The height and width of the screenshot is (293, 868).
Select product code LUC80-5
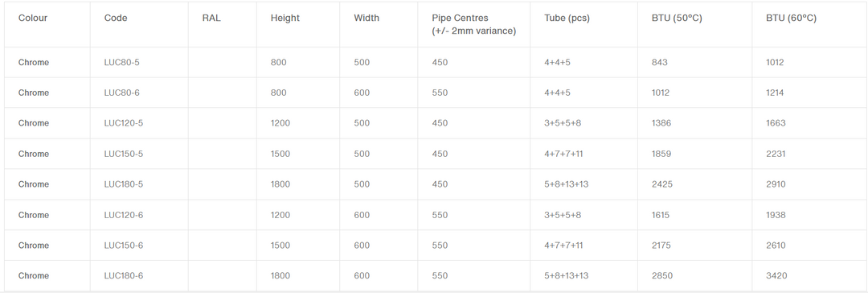click(122, 62)
